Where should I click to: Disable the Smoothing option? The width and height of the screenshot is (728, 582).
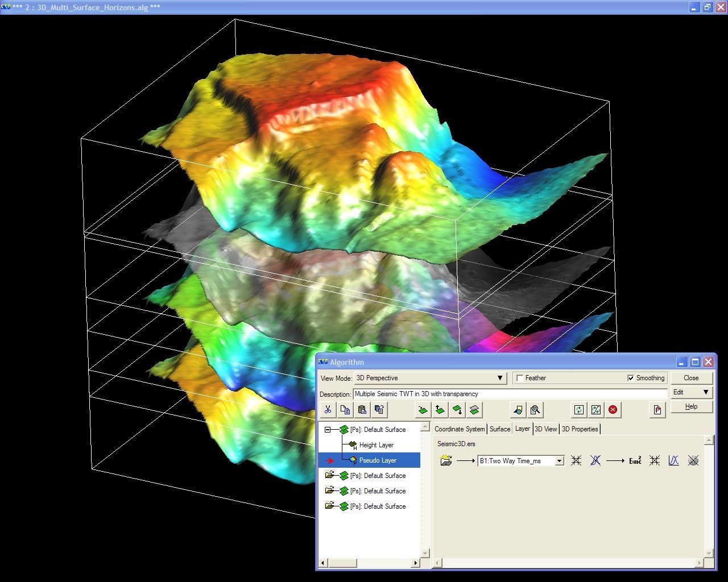[631, 377]
